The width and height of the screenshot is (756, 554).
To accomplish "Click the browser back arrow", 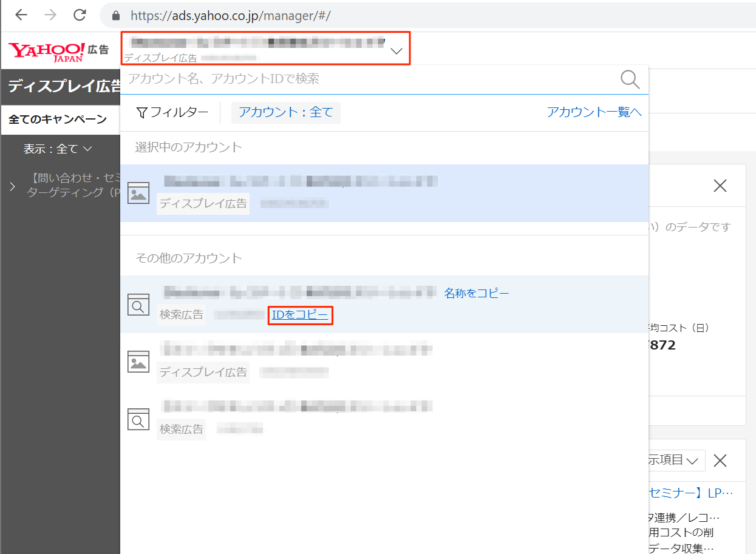I will point(21,15).
